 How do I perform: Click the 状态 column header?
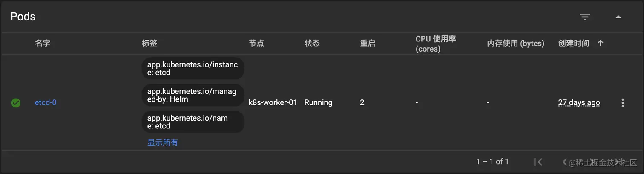(x=312, y=43)
